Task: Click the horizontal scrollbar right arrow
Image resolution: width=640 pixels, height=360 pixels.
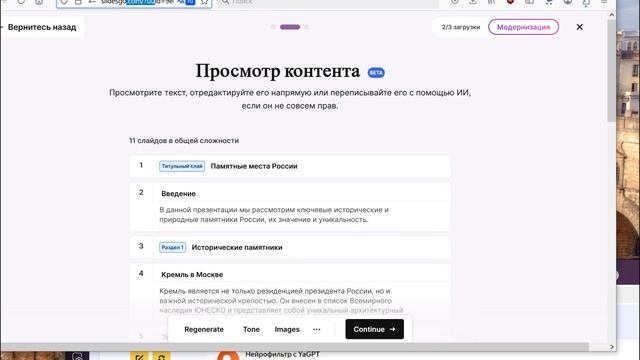Action: click(x=611, y=347)
